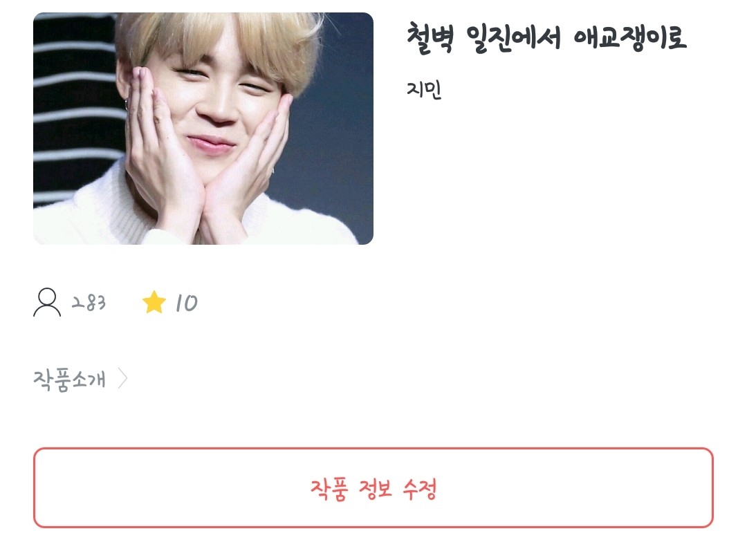View the blond-haired person cover photo

(x=203, y=129)
